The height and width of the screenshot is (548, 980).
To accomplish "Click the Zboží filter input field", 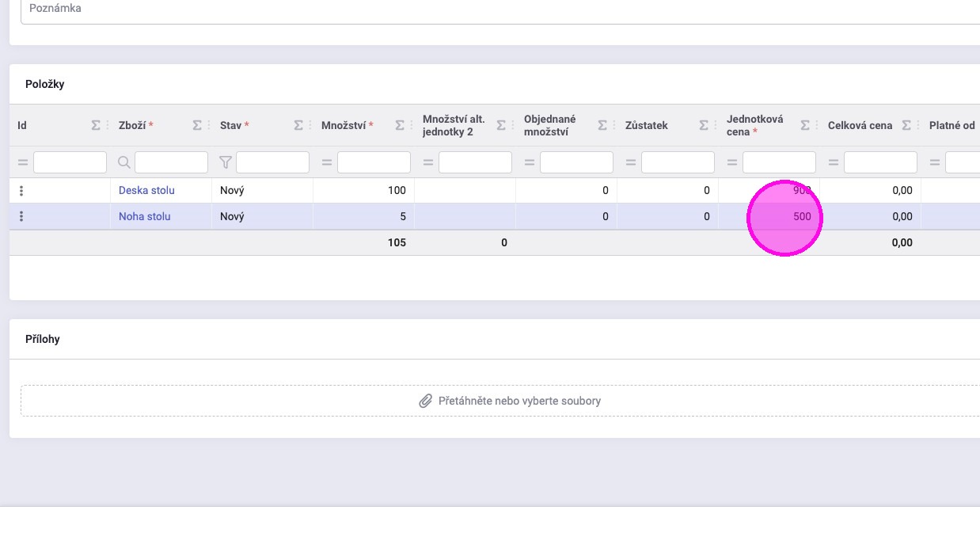I will point(171,162).
